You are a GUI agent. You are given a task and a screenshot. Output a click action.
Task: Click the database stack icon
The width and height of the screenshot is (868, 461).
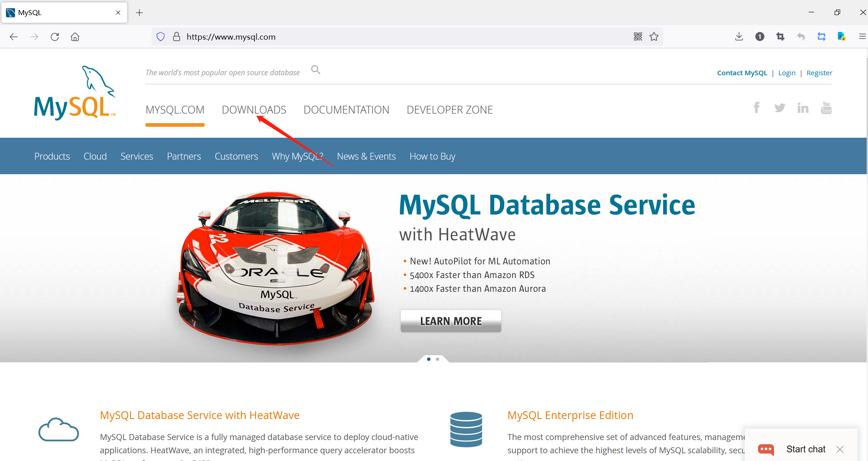(466, 430)
